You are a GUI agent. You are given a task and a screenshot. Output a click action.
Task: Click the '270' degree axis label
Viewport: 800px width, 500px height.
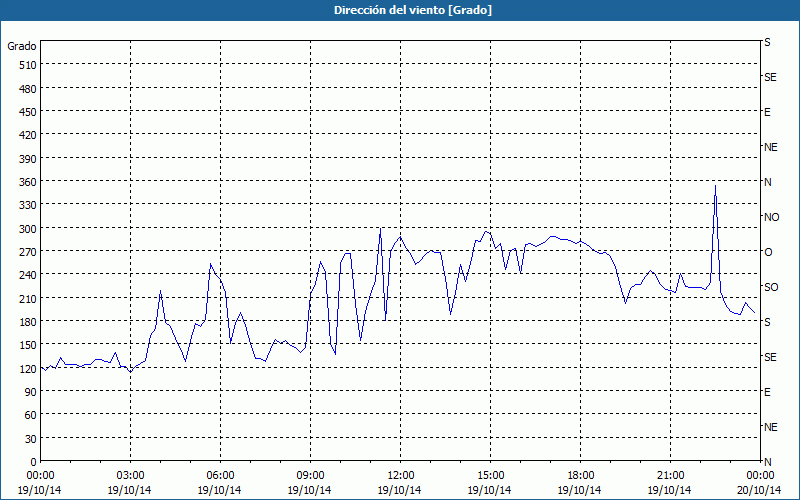pyautogui.click(x=29, y=252)
